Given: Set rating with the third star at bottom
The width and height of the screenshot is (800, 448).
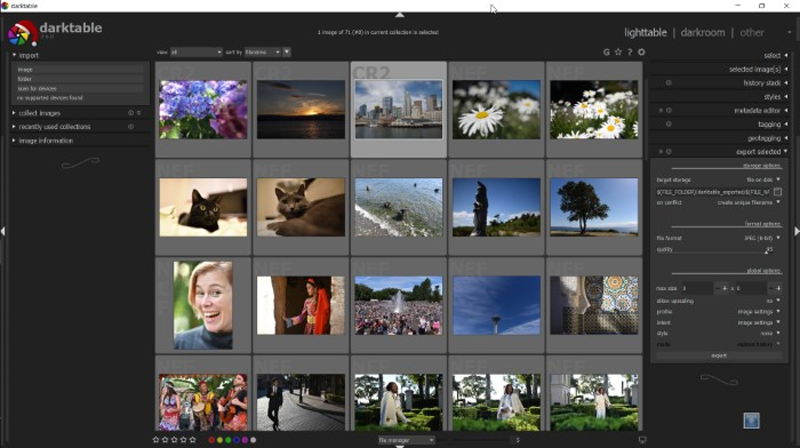Looking at the screenshot, I should click(174, 440).
